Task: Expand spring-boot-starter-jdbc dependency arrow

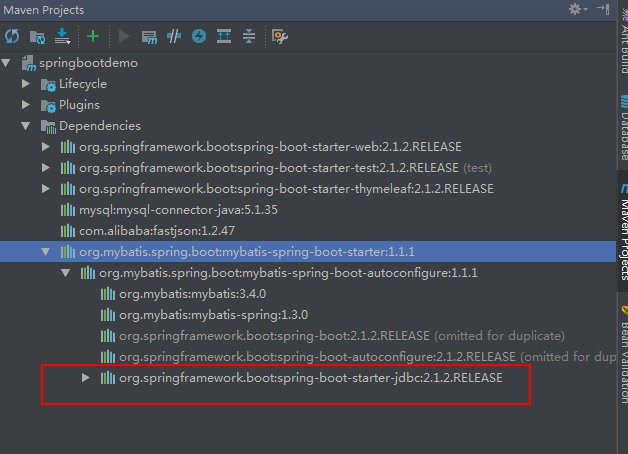Action: 85,378
